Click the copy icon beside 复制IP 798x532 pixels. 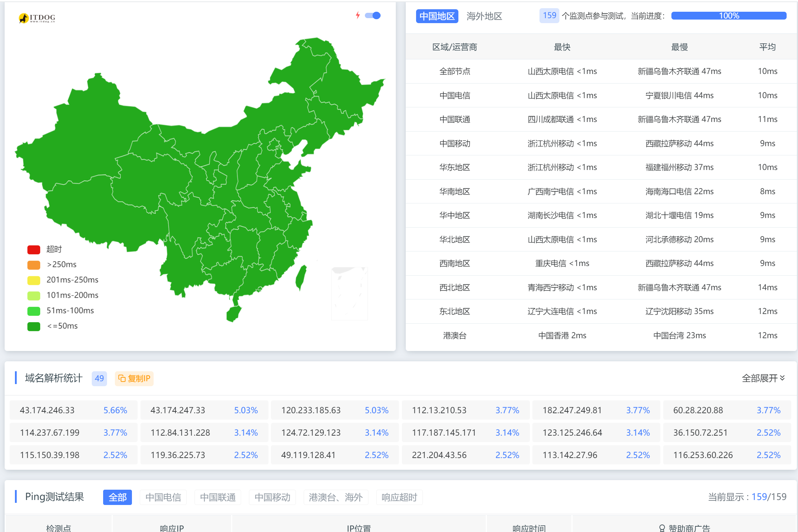pos(122,378)
